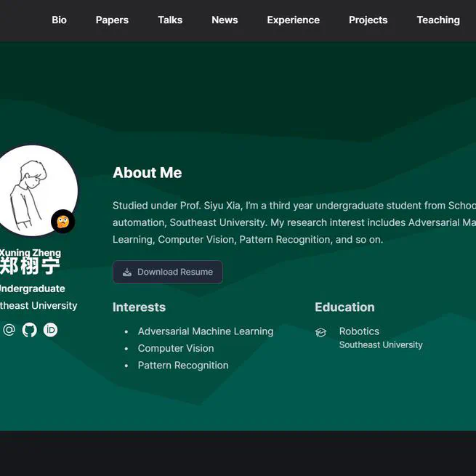Viewport: 476px width, 476px height.
Task: Click the Xuning Zheng name heading
Action: tap(31, 253)
